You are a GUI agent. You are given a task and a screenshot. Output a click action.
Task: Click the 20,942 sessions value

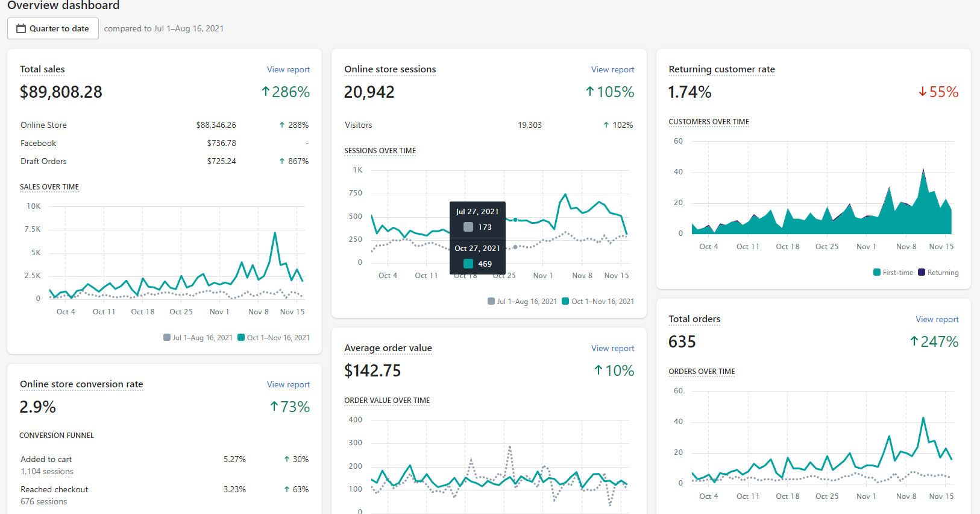[369, 92]
